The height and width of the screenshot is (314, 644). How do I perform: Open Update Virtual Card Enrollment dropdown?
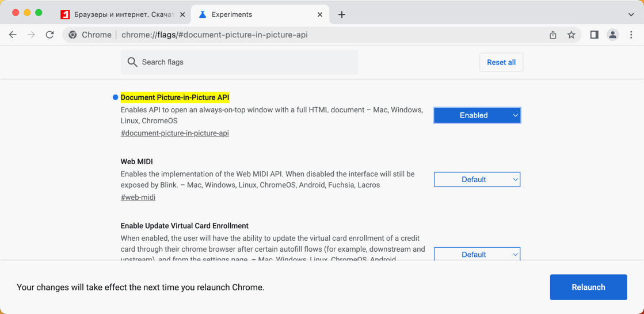point(477,254)
